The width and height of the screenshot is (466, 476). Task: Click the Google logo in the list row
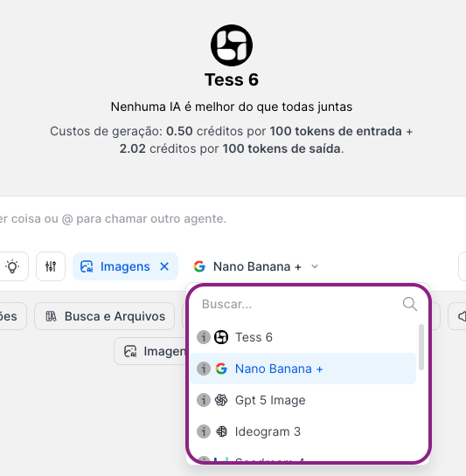[x=221, y=369]
